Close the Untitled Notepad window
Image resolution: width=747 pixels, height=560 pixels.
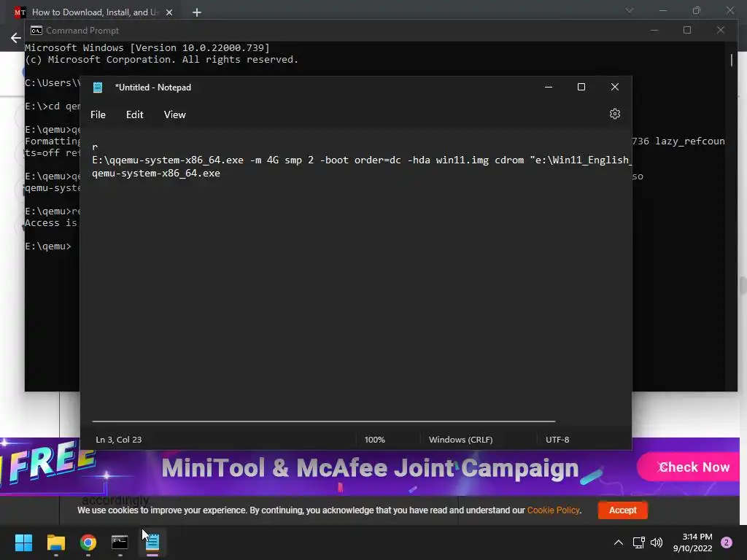pyautogui.click(x=614, y=87)
